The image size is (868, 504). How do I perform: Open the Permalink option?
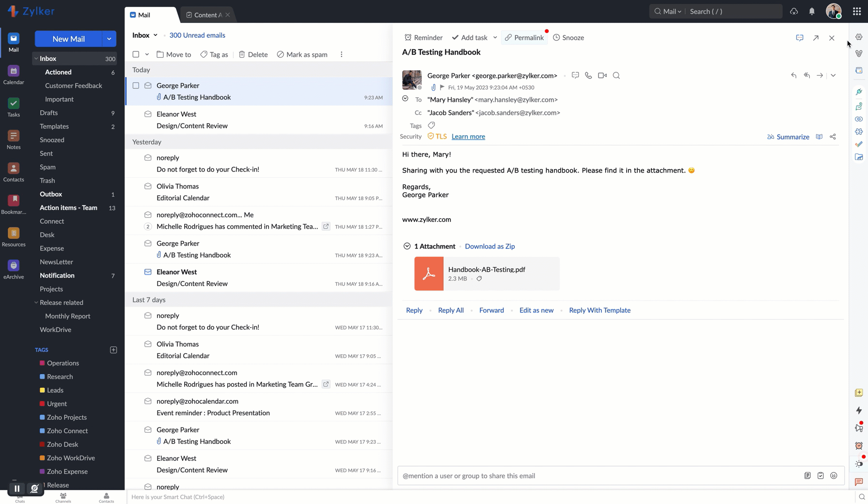coord(524,38)
